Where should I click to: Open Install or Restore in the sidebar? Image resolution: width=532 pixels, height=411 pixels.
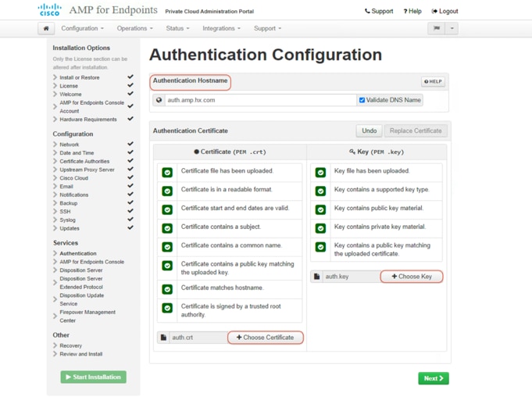80,77
